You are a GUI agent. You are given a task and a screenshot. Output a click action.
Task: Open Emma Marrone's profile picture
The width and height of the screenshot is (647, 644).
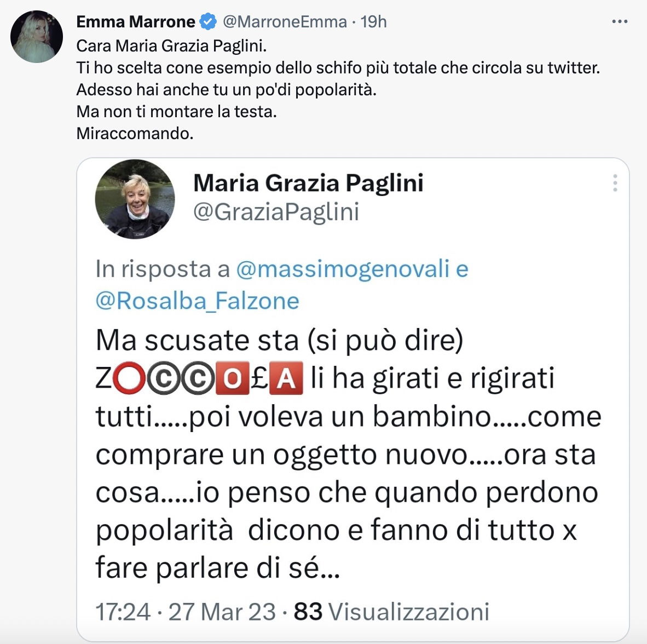point(37,37)
